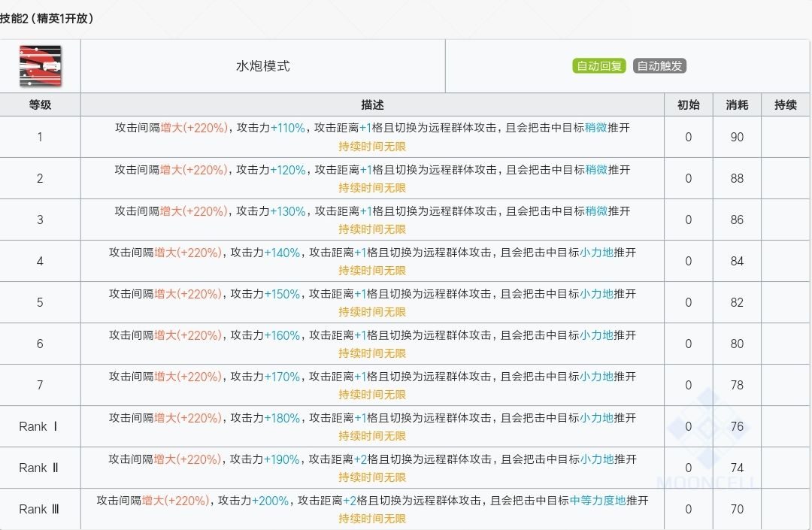Click the cost value 88

coord(737,179)
